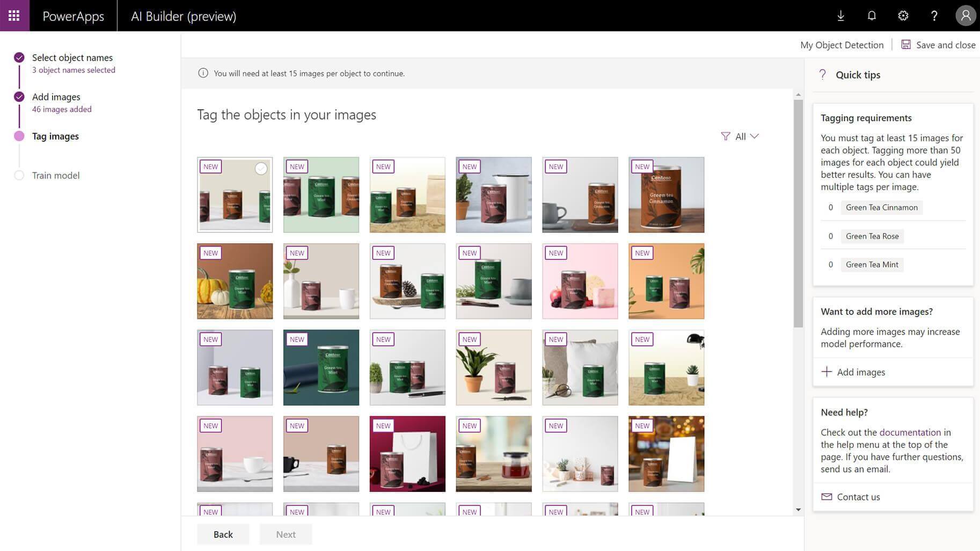Image resolution: width=980 pixels, height=551 pixels.
Task: Click the Save and close disk icon
Action: (x=906, y=45)
